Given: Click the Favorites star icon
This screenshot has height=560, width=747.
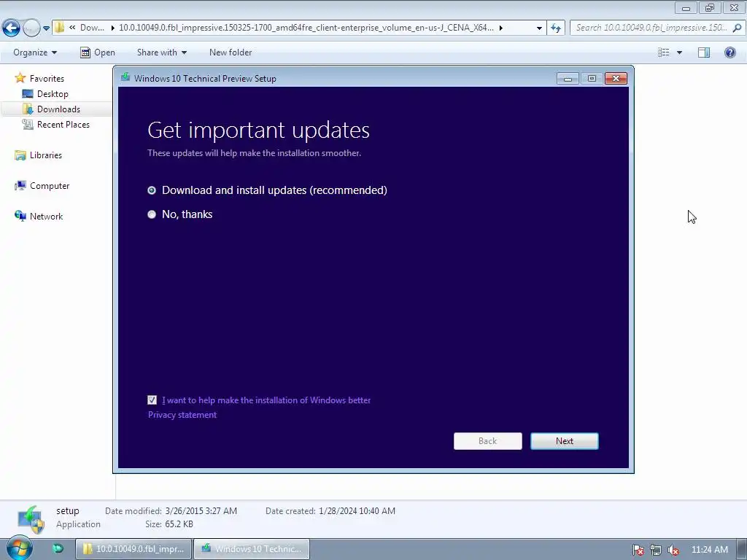Looking at the screenshot, I should [x=20, y=77].
